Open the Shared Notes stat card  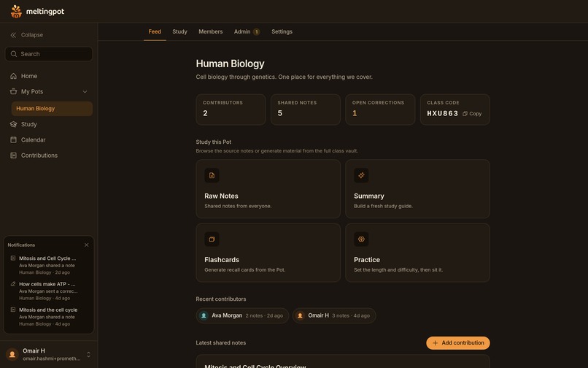coord(305,110)
